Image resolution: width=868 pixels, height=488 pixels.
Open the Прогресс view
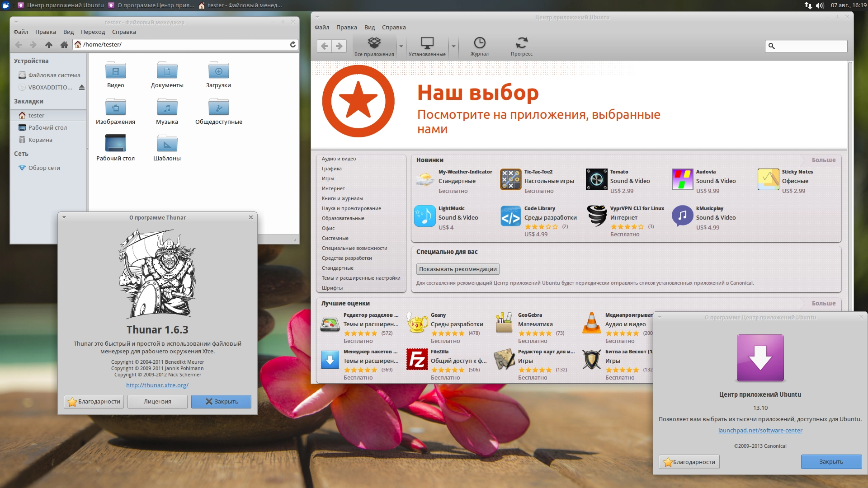[x=522, y=47]
